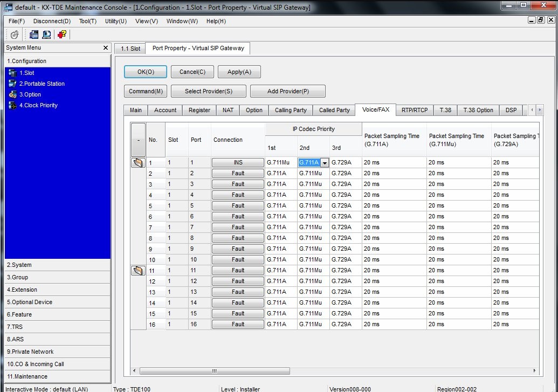Expand the 5.Optional Device section
Image resolution: width=558 pixels, height=392 pixels.
(58, 302)
